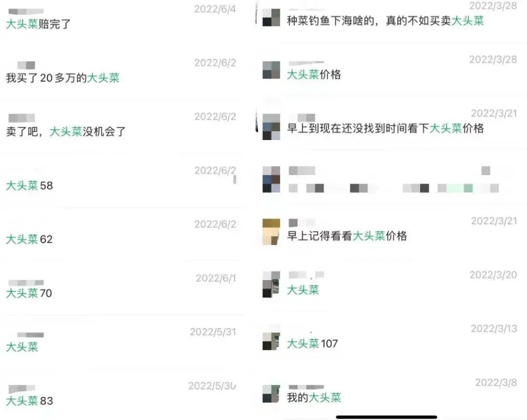Click avatar of the fully blurred message row
Viewport: 527px width, 420px height.
(x=271, y=179)
